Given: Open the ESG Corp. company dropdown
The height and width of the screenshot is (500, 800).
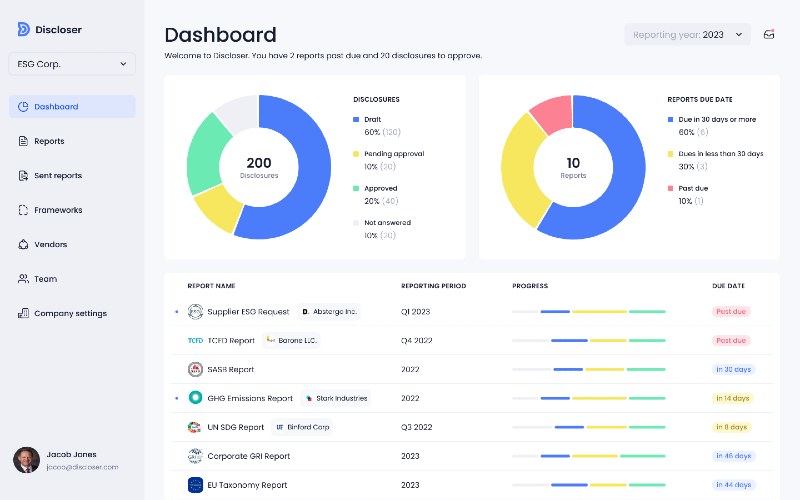Looking at the screenshot, I should [72, 64].
